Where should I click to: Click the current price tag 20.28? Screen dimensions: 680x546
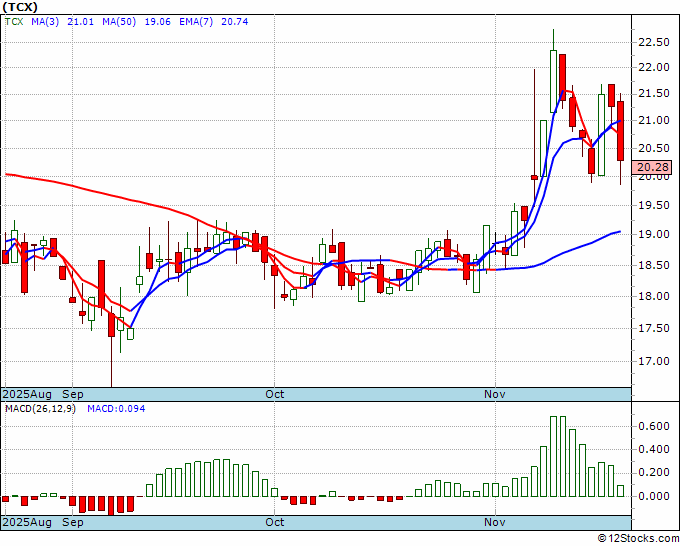(x=652, y=167)
